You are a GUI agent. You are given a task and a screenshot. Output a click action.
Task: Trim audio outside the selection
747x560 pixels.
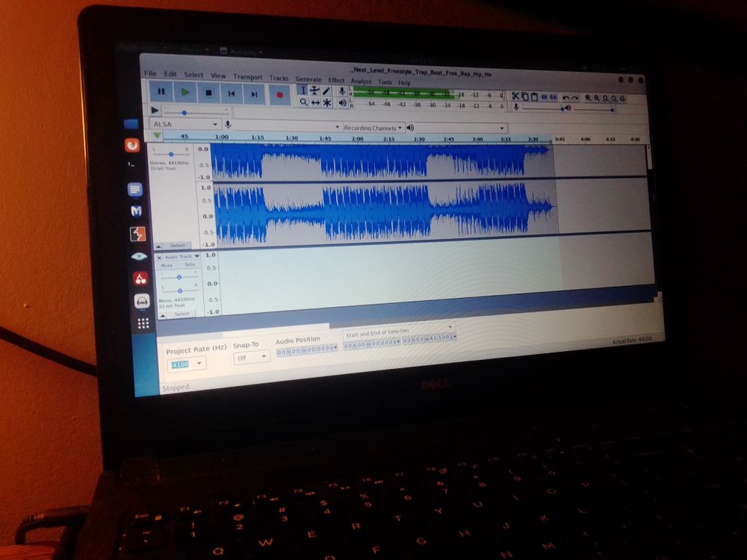pos(544,97)
